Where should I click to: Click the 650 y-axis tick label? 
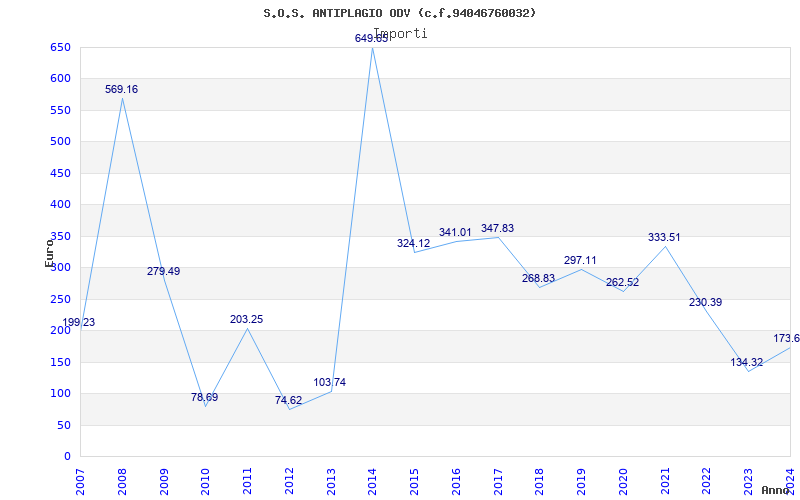coord(60,47)
